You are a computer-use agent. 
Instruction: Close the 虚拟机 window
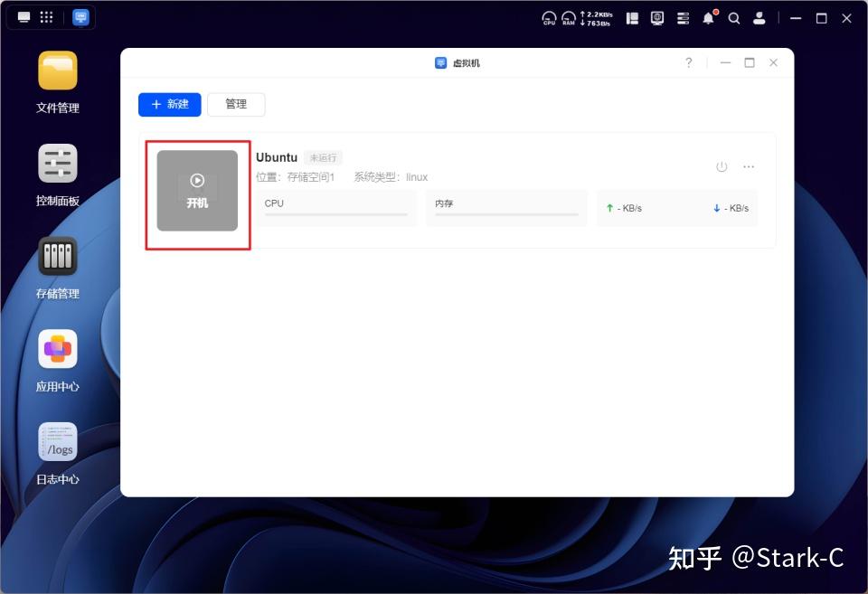(x=773, y=62)
